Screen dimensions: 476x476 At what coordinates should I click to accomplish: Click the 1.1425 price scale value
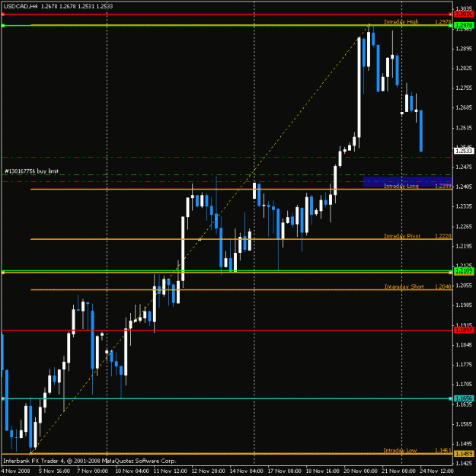point(464,463)
